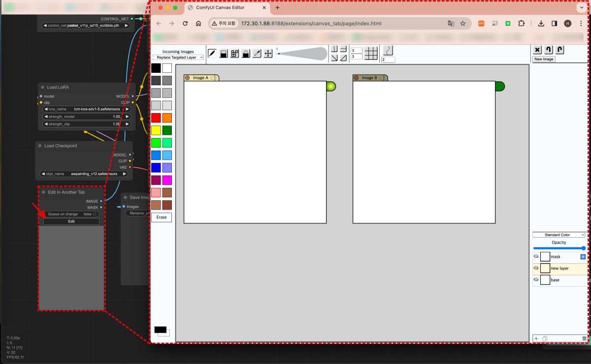Select the move tool with four arrows

[268, 54]
